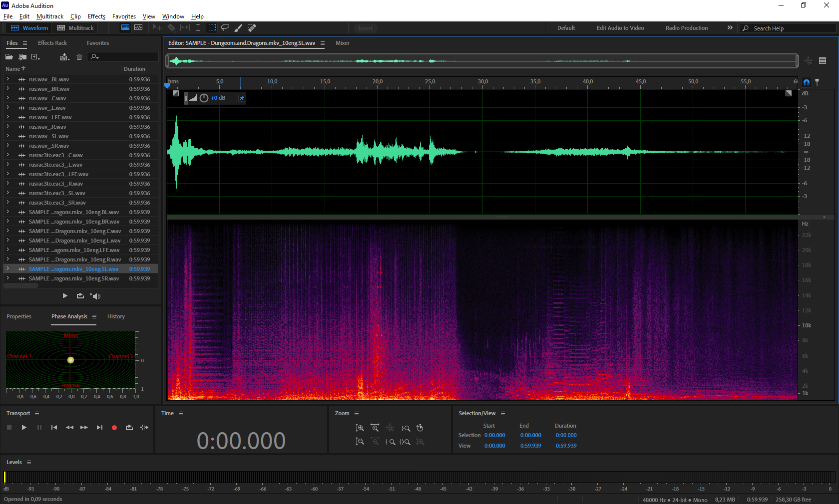839x504 pixels.
Task: Open the Multitrack menu
Action: [x=50, y=16]
